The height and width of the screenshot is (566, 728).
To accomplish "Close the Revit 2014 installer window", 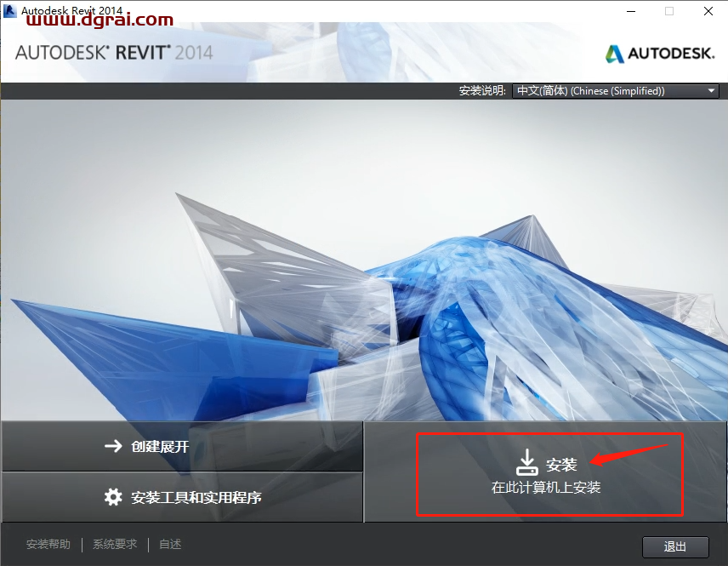I will [x=708, y=11].
